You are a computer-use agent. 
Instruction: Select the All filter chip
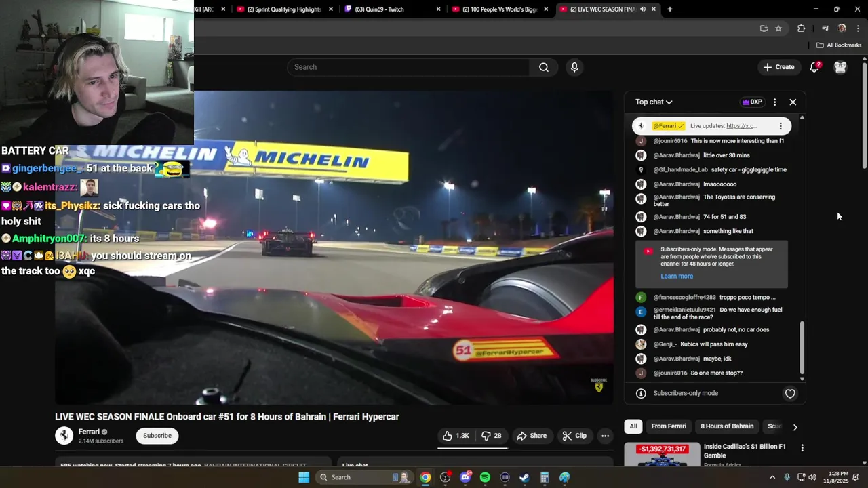click(633, 426)
